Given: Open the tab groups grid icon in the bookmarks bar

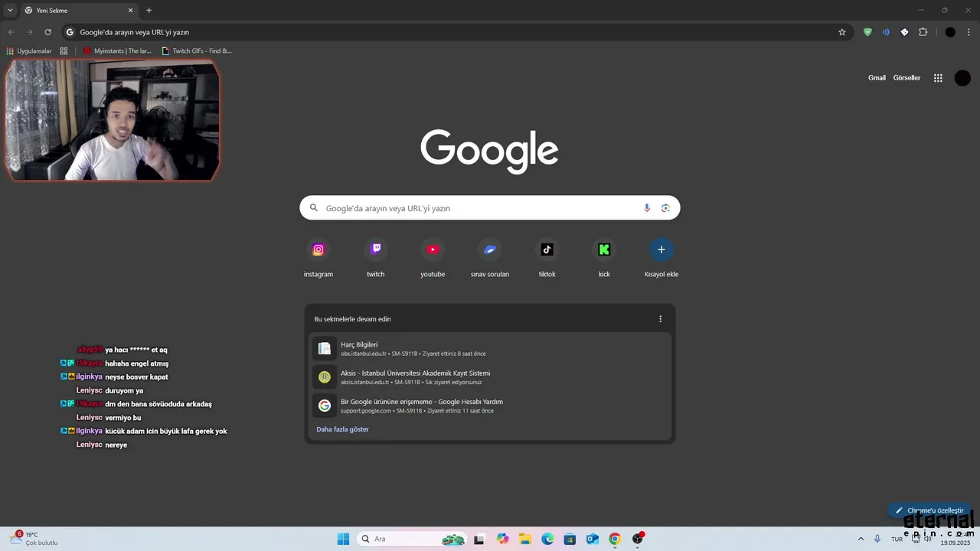Looking at the screenshot, I should pos(64,51).
